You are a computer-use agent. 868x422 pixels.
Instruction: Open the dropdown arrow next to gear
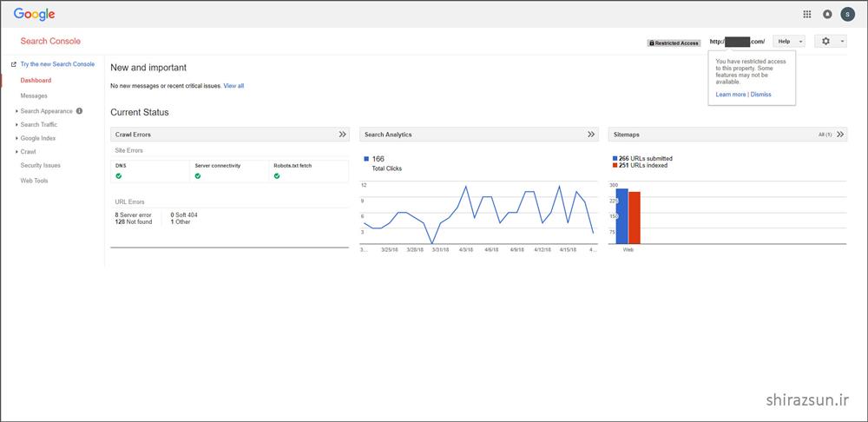pyautogui.click(x=842, y=41)
